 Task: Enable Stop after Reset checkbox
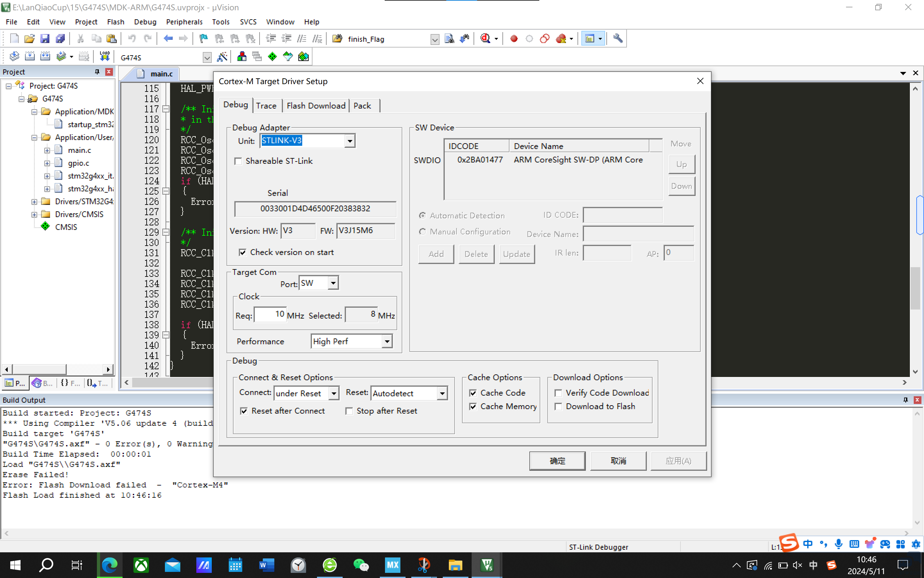349,411
